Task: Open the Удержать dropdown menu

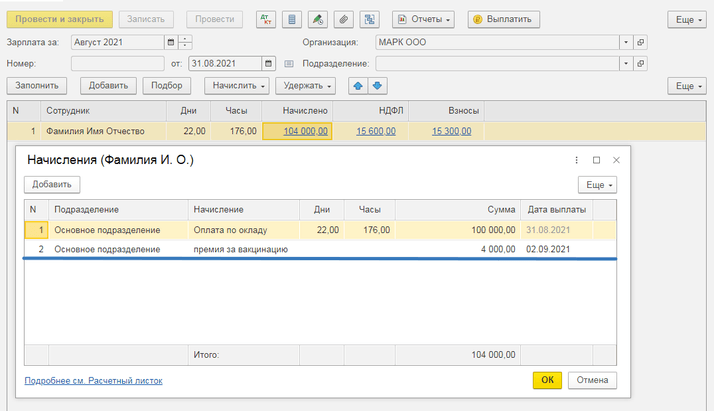Action: point(308,86)
